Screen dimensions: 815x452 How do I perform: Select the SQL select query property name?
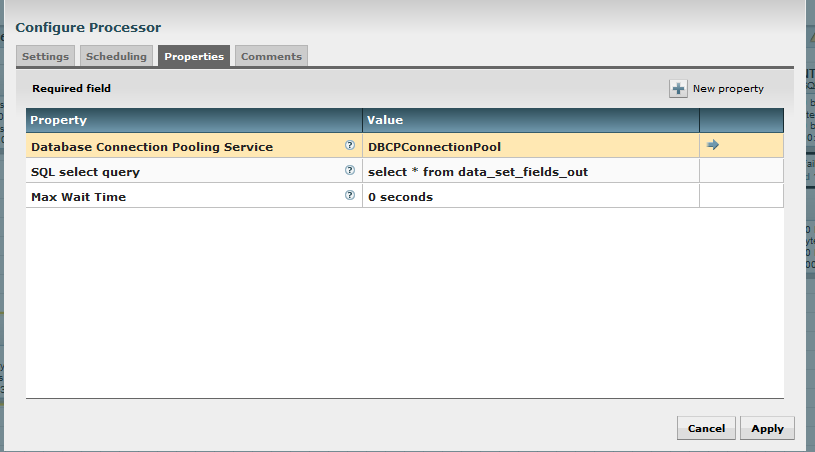point(86,172)
